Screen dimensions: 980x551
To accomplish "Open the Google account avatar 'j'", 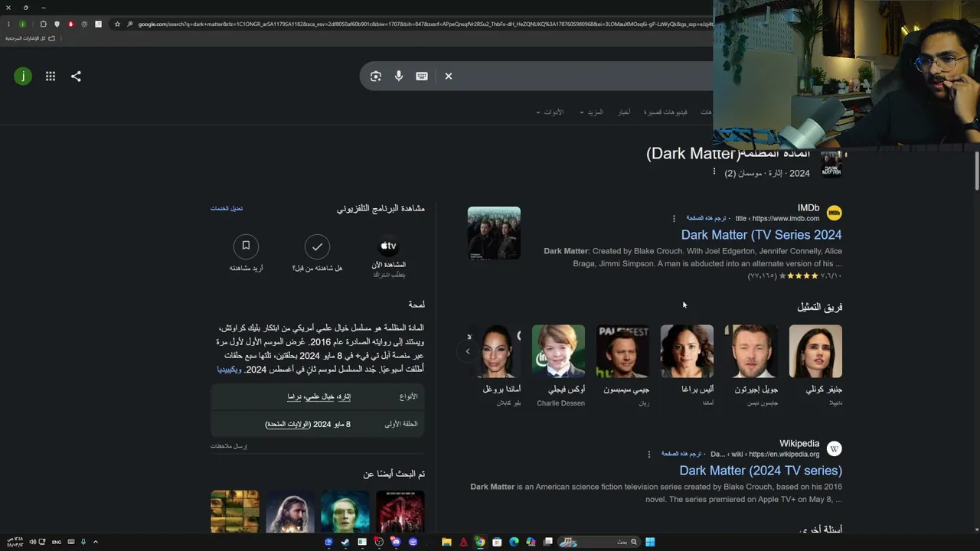I will tap(23, 77).
